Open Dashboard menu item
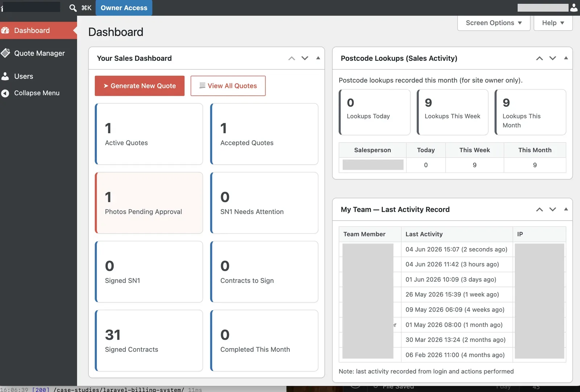The height and width of the screenshot is (392, 580). pyautogui.click(x=38, y=30)
